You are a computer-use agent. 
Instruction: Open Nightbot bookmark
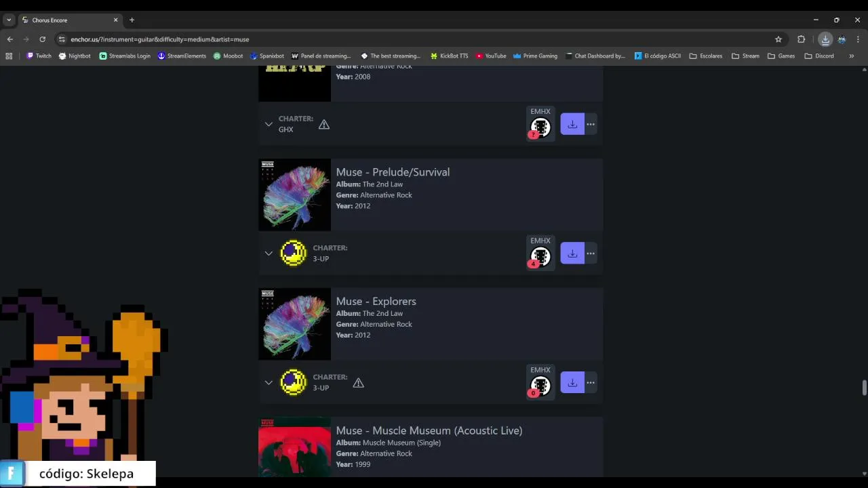tap(75, 56)
